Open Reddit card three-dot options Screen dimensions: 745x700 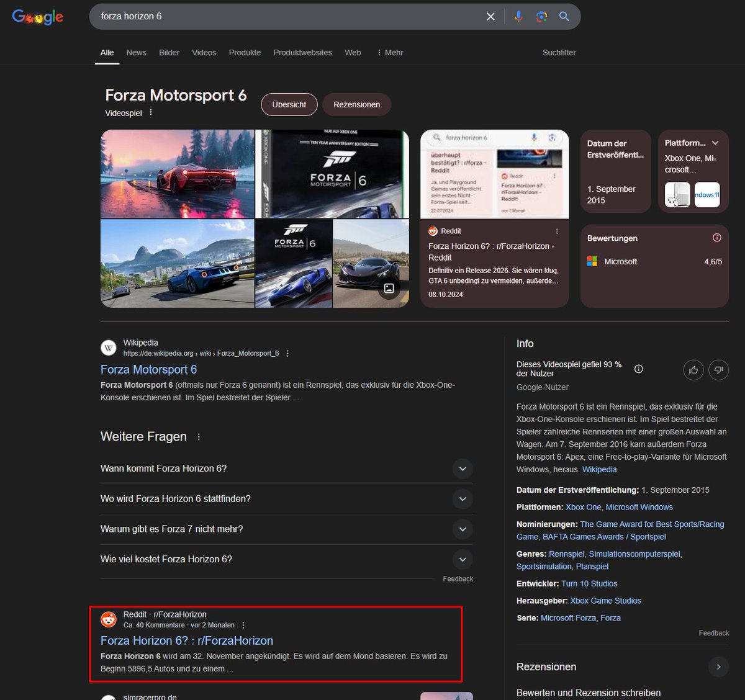click(x=557, y=231)
